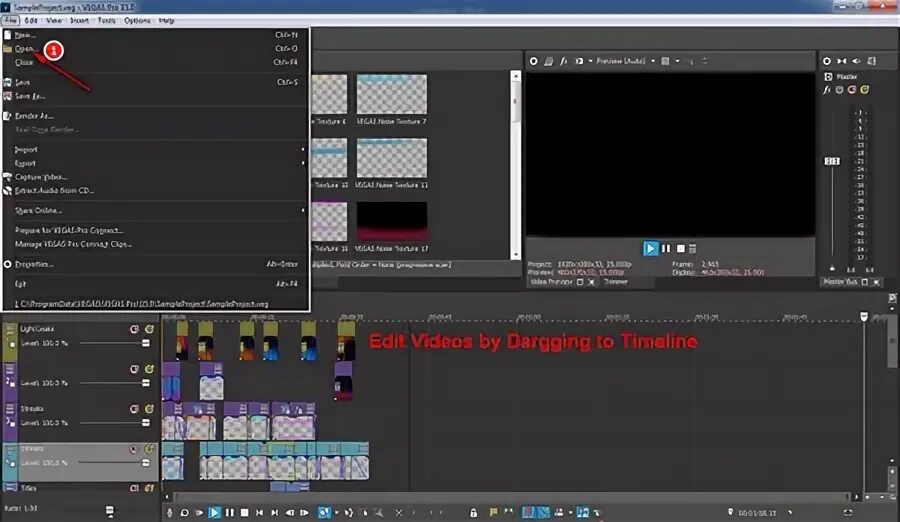Open split screen view dropdown arrow
Screen dimensions: 900x522
click(590, 61)
